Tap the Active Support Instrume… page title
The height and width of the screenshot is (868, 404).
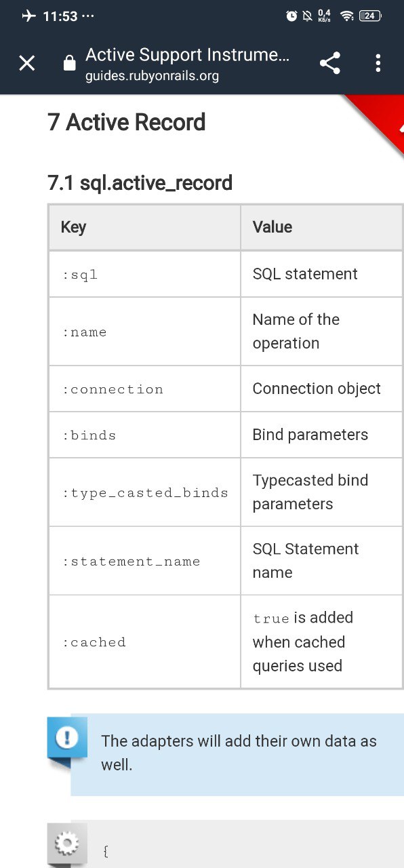[x=187, y=55]
